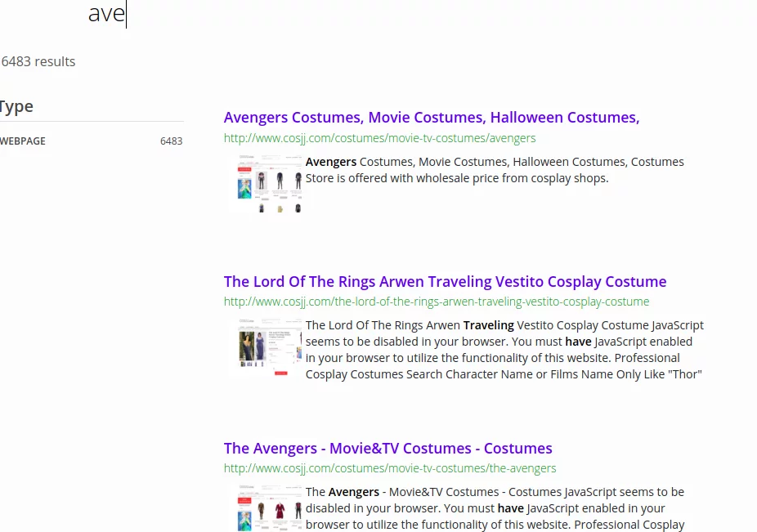
Task: Click the bold "Traveling" word in snippet
Action: 488,325
